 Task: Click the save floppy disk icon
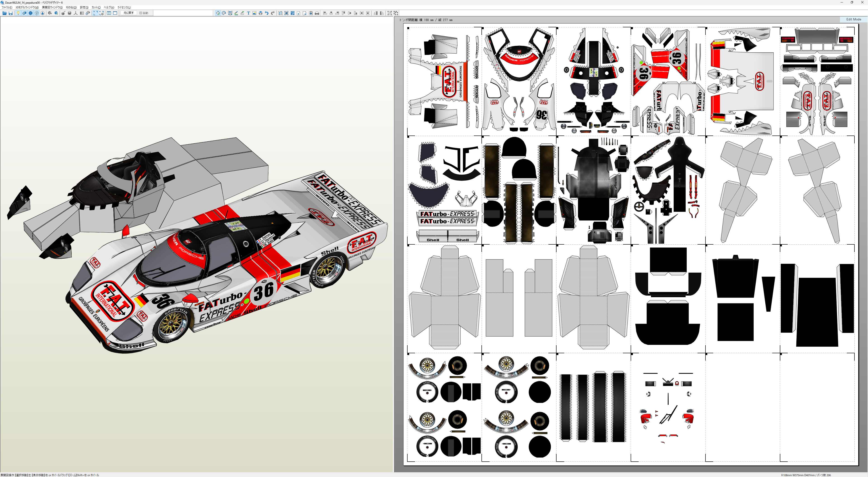click(10, 13)
